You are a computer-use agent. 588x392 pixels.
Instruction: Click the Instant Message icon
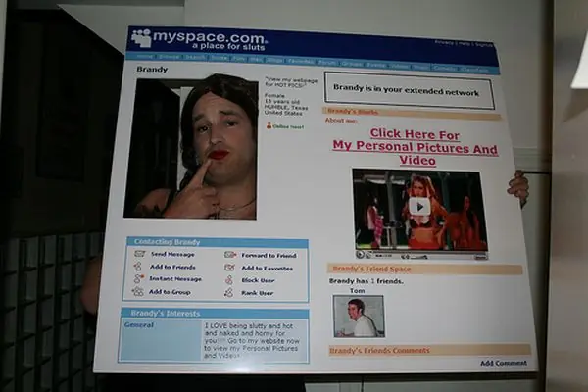pyautogui.click(x=139, y=278)
